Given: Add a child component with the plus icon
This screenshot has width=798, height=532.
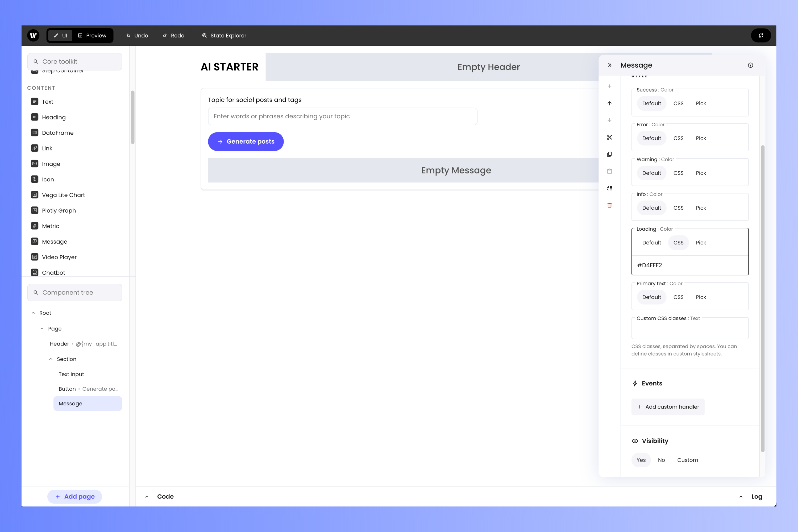Looking at the screenshot, I should (610, 86).
